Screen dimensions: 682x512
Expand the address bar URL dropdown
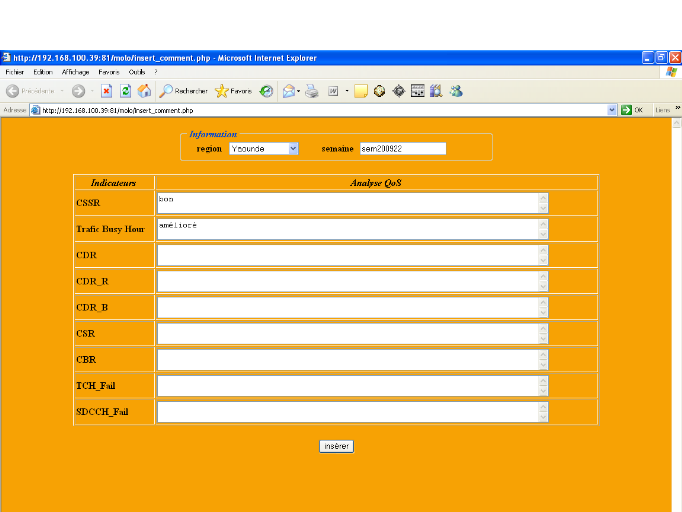(612, 110)
